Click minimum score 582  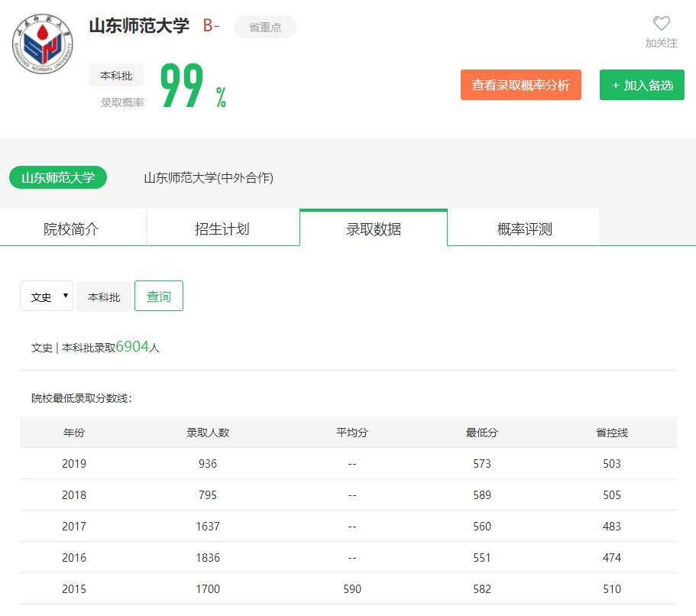(482, 589)
